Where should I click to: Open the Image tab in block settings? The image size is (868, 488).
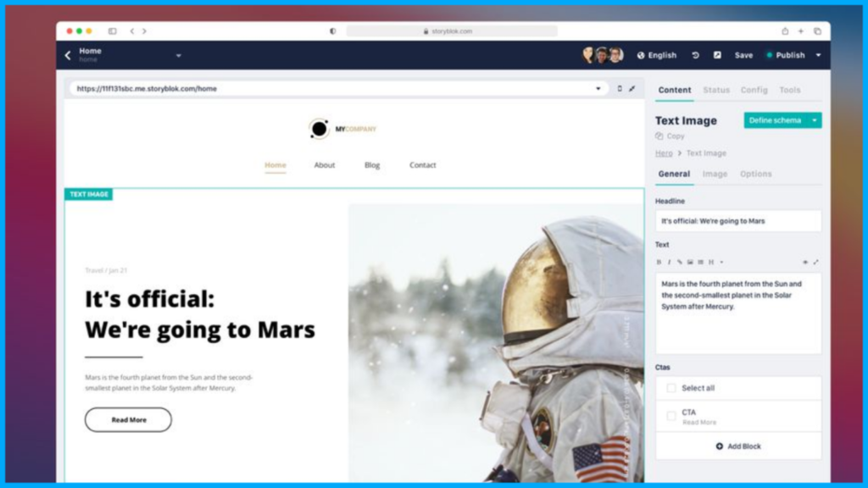[x=715, y=174]
